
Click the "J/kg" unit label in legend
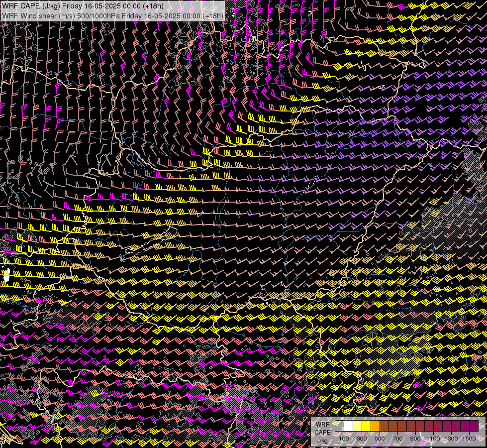pos(322,441)
